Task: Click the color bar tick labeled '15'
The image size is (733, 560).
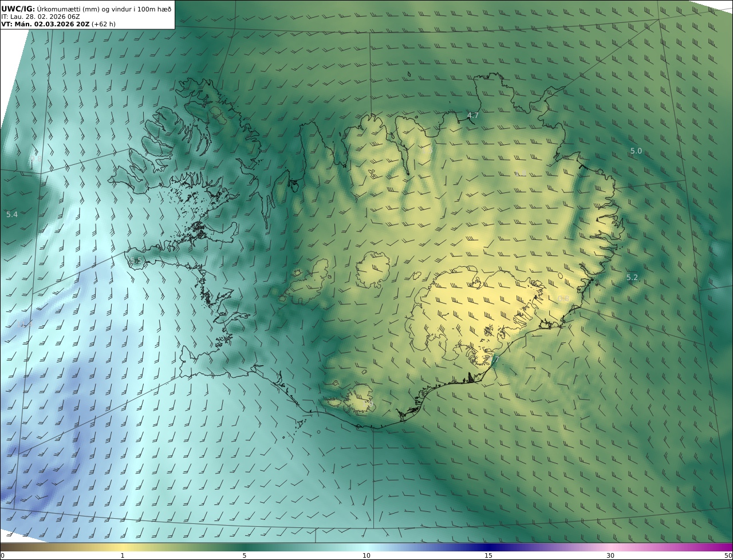Action: click(488, 555)
